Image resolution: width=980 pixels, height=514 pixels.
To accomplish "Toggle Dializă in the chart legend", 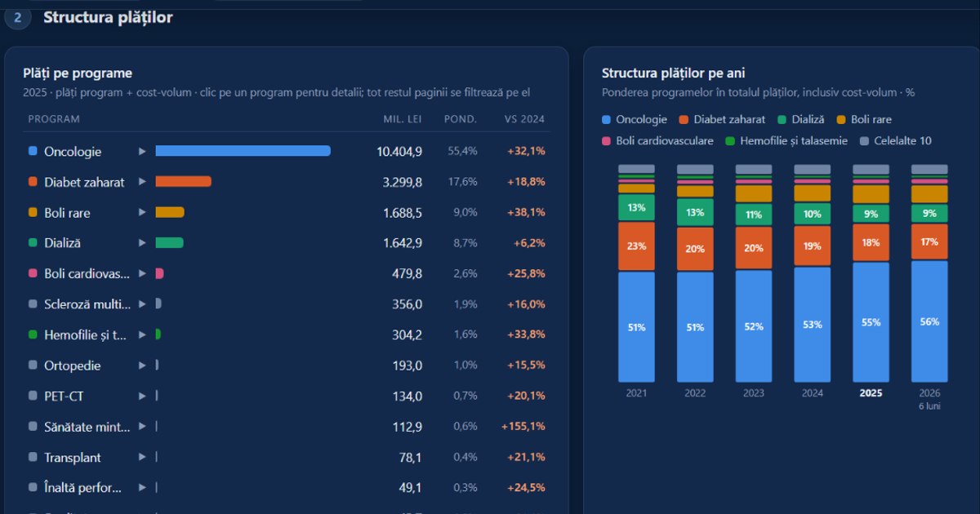I will tap(801, 119).
